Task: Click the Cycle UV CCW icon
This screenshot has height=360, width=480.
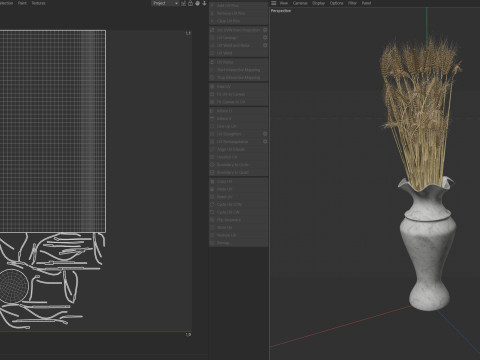Action: (212, 204)
